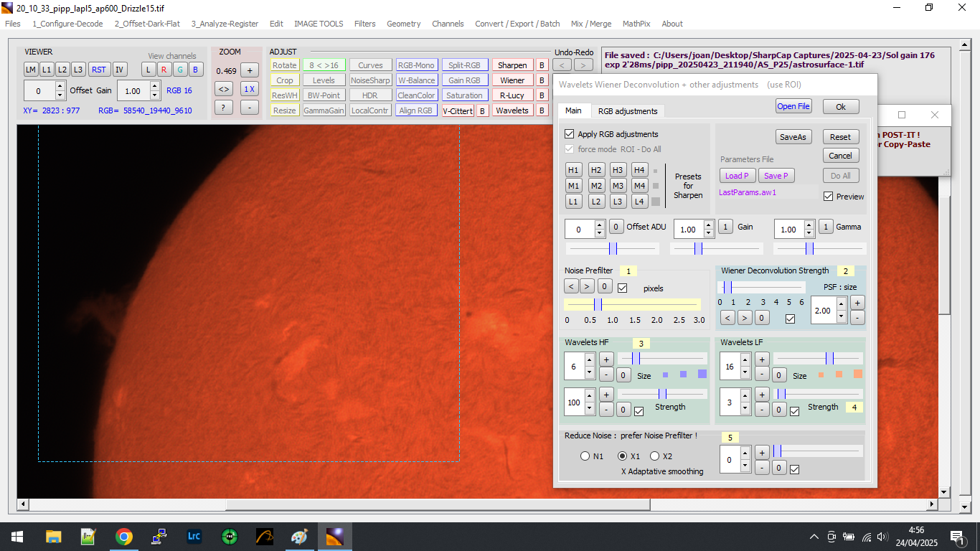Screen dimensions: 980x551
Task: Increase the VIEWER Offset spinner value
Action: [x=62, y=86]
